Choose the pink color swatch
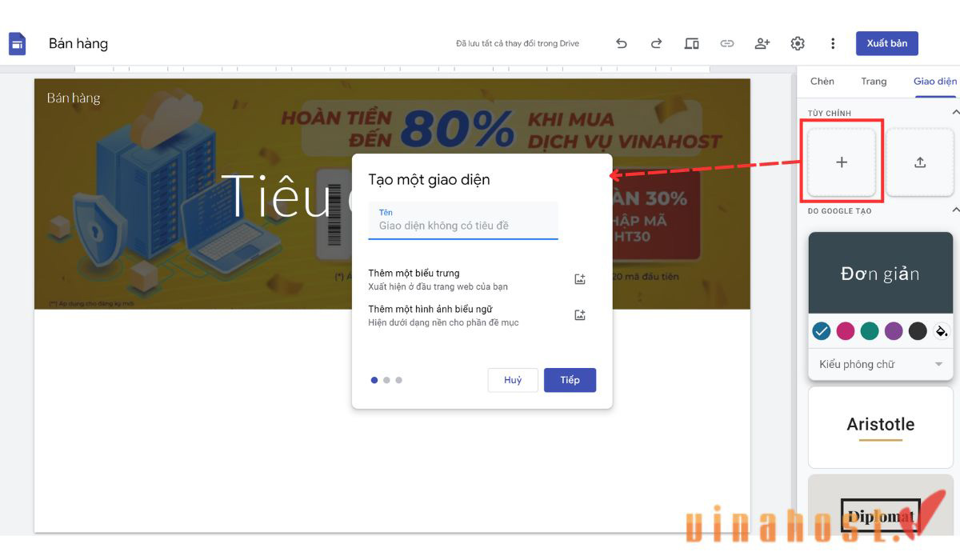 pyautogui.click(x=846, y=331)
